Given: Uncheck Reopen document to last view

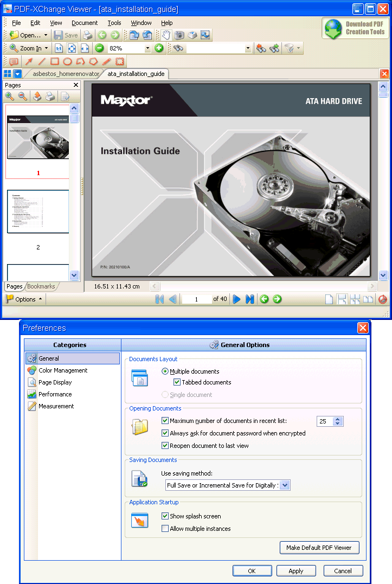Looking at the screenshot, I should click(165, 445).
